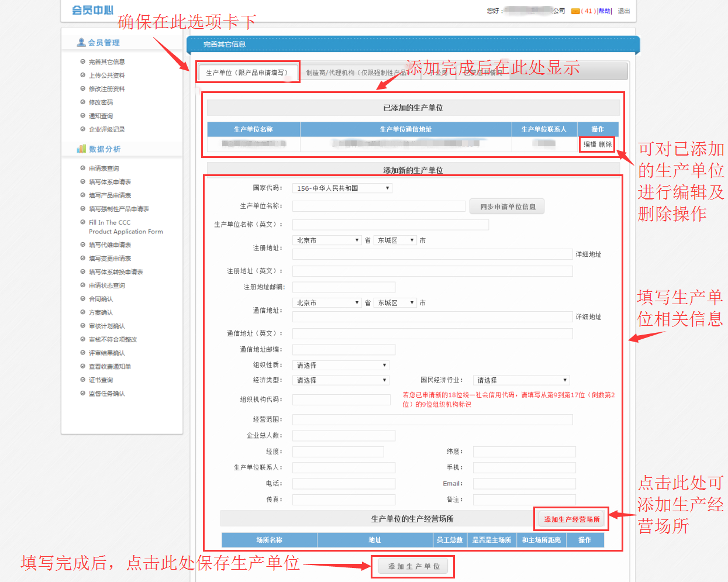Open the envelope messages icon
The image size is (728, 582).
[575, 11]
